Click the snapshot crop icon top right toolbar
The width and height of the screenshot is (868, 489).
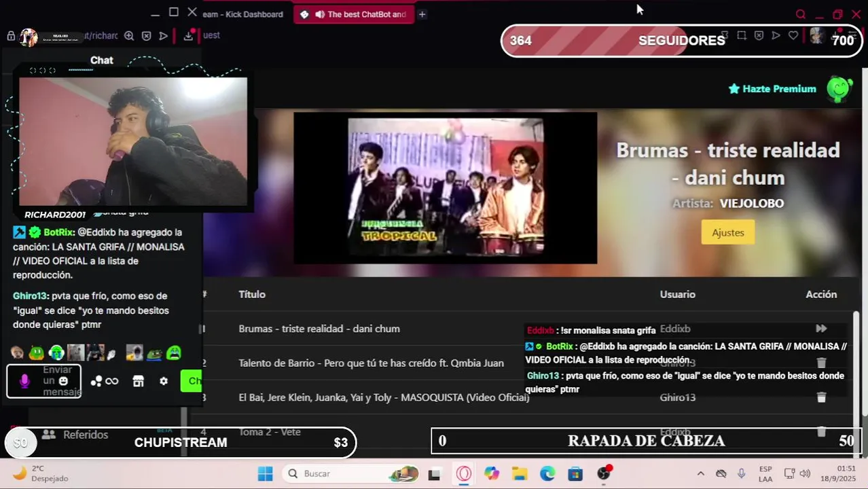point(742,35)
